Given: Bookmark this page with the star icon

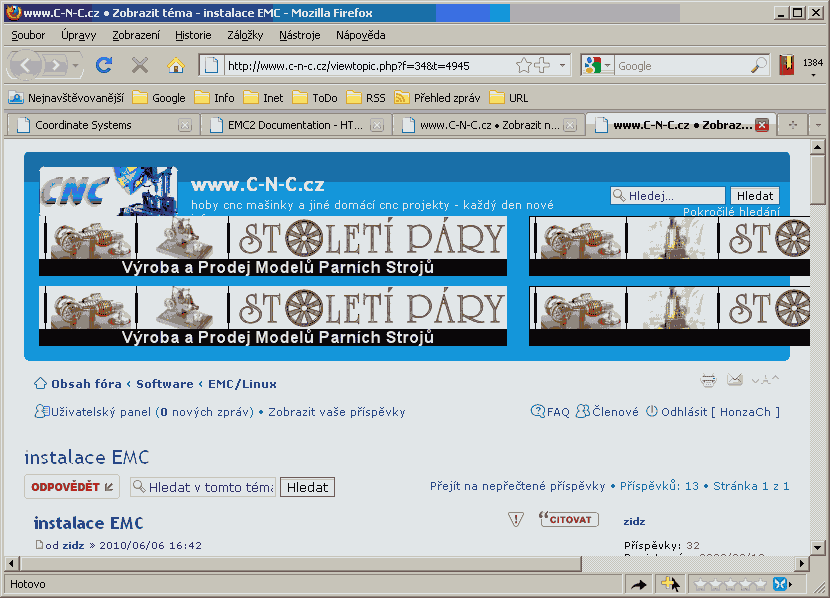Looking at the screenshot, I should click(x=524, y=65).
